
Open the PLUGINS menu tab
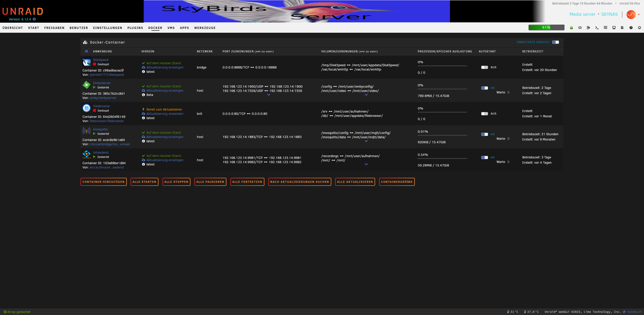[135, 28]
